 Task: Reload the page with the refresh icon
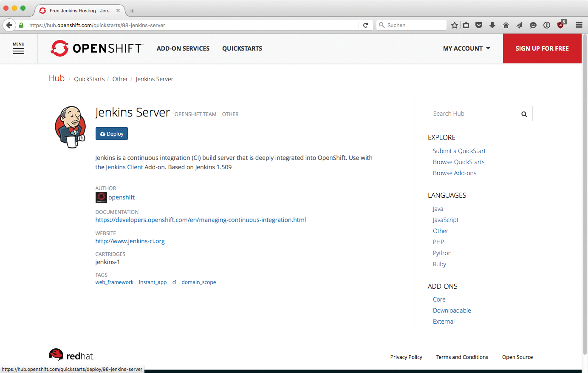click(365, 25)
